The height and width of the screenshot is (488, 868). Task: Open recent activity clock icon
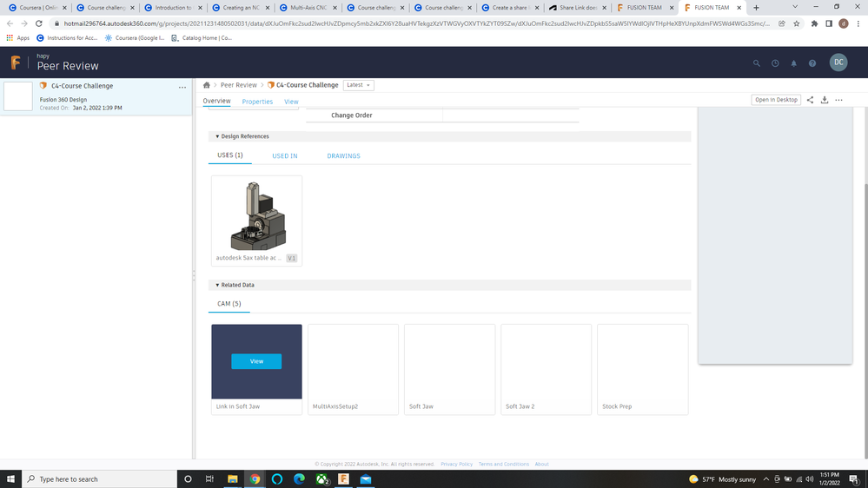(x=775, y=63)
